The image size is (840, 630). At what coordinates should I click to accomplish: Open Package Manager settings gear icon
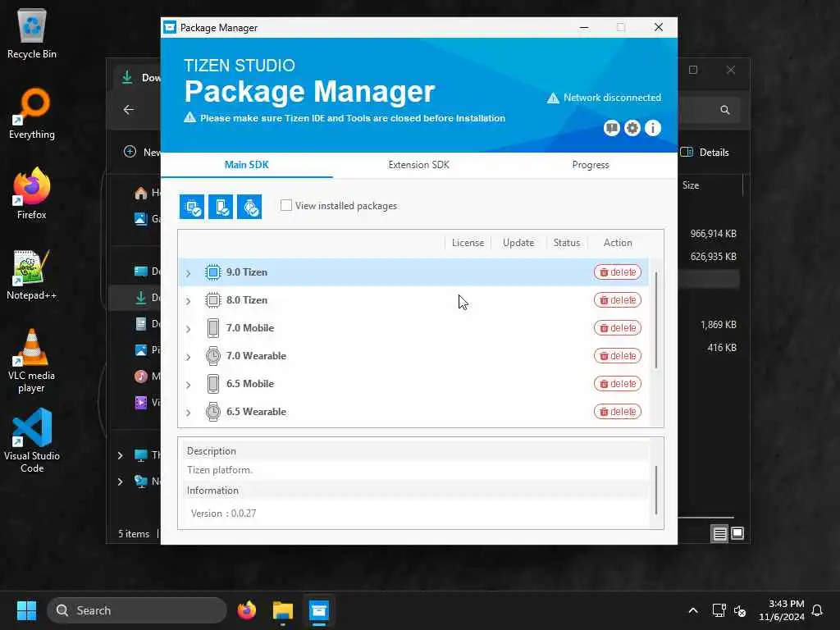(632, 128)
